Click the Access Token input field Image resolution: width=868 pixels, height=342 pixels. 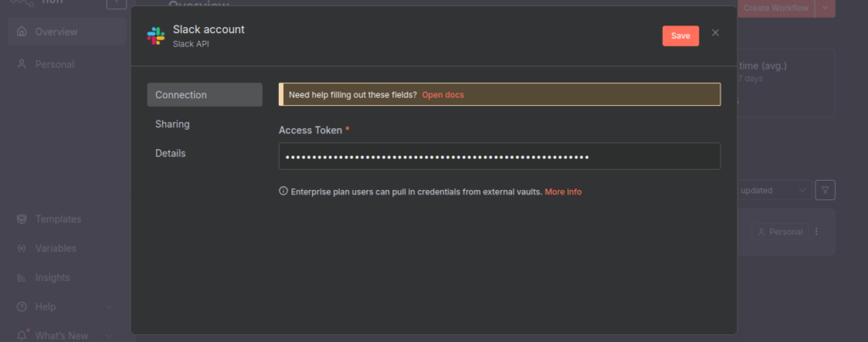click(x=499, y=156)
